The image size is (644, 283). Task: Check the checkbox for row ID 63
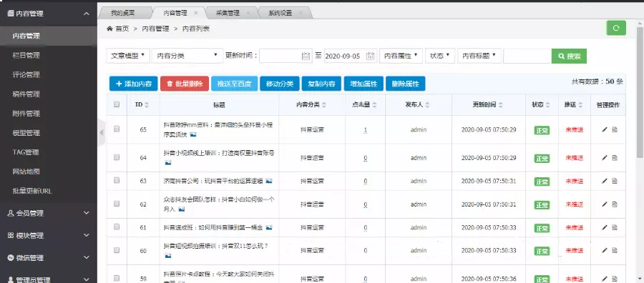pyautogui.click(x=117, y=180)
